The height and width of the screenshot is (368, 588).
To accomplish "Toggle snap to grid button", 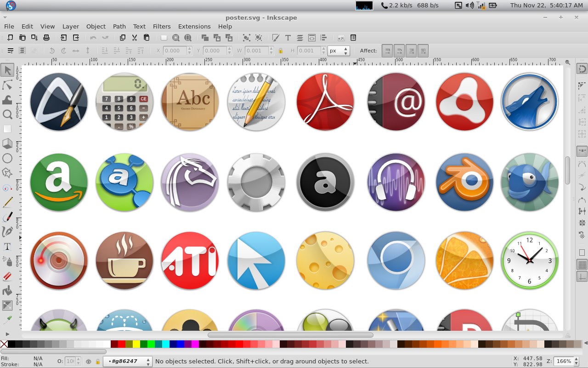I will 582,265.
